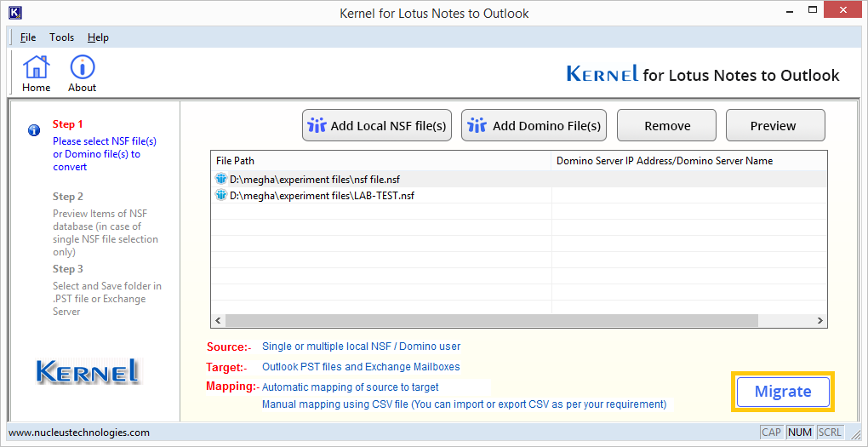Click the NSF icon beside nsf file.nsf
Viewport: 868px width, 447px height.
[x=221, y=179]
